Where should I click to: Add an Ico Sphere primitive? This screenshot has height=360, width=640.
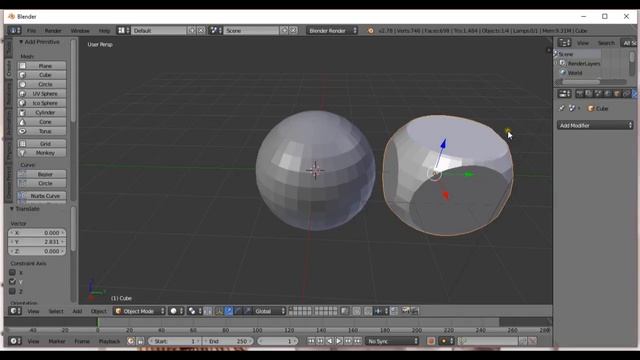click(x=42, y=103)
